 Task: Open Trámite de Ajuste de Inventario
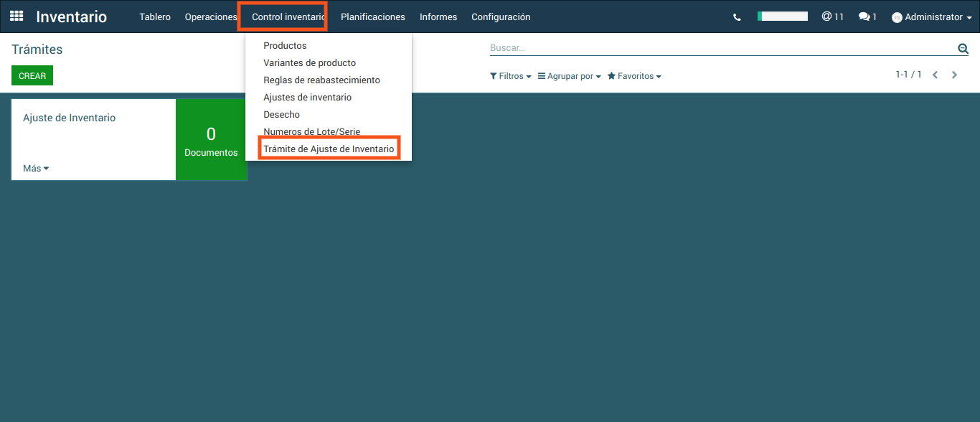tap(329, 149)
